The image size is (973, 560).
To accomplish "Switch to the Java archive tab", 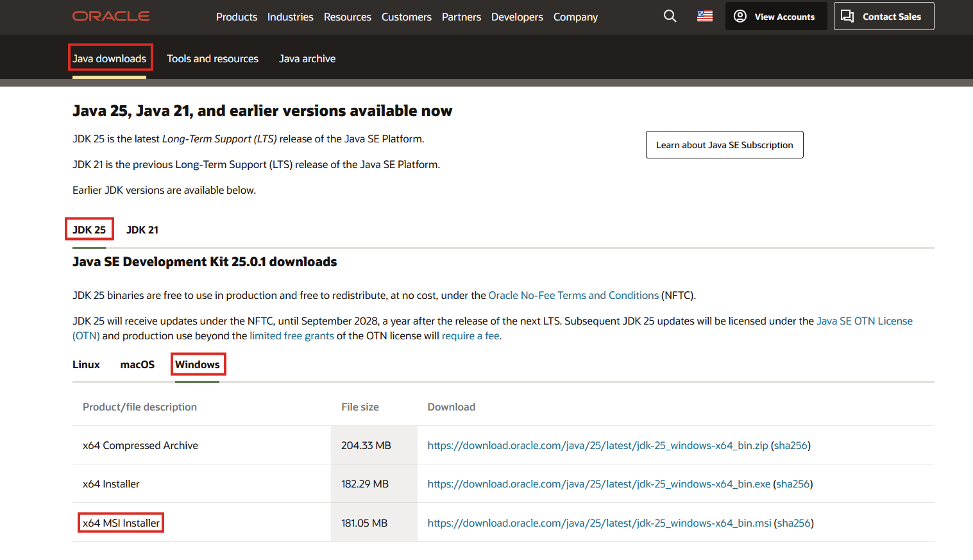I will [x=307, y=58].
